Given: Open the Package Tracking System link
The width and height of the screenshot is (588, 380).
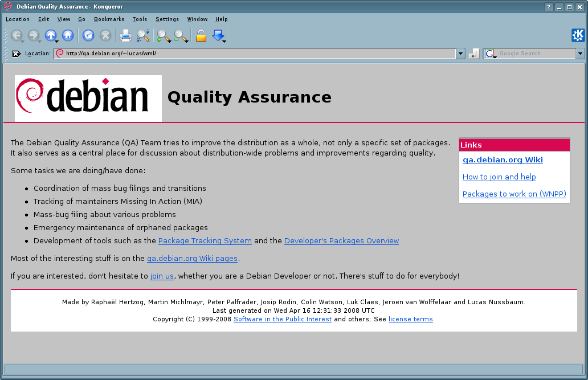Looking at the screenshot, I should point(205,241).
